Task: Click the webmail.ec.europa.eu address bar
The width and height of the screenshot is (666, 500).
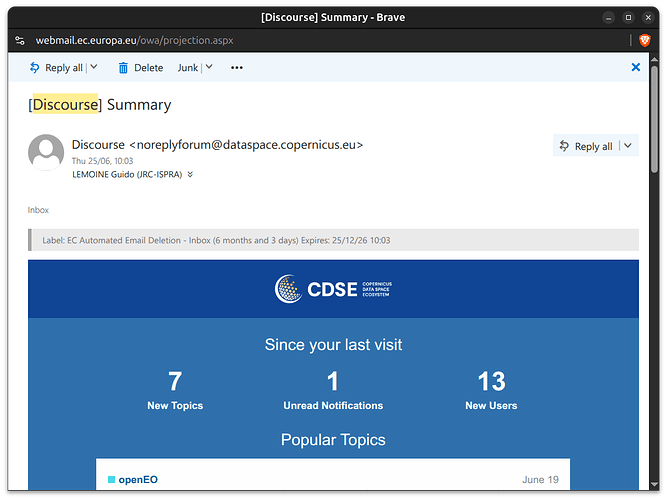Action: pyautogui.click(x=134, y=40)
